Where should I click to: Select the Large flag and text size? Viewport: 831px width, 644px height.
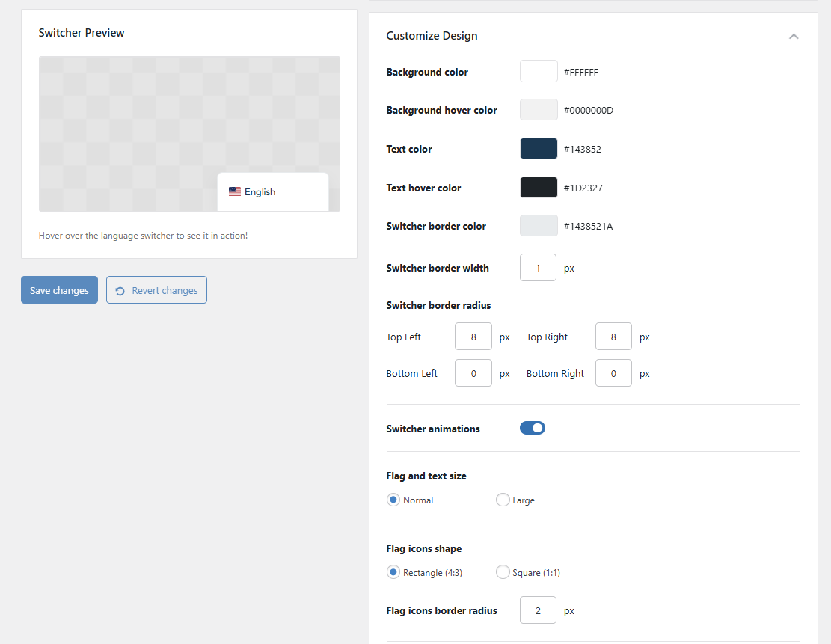pyautogui.click(x=503, y=500)
